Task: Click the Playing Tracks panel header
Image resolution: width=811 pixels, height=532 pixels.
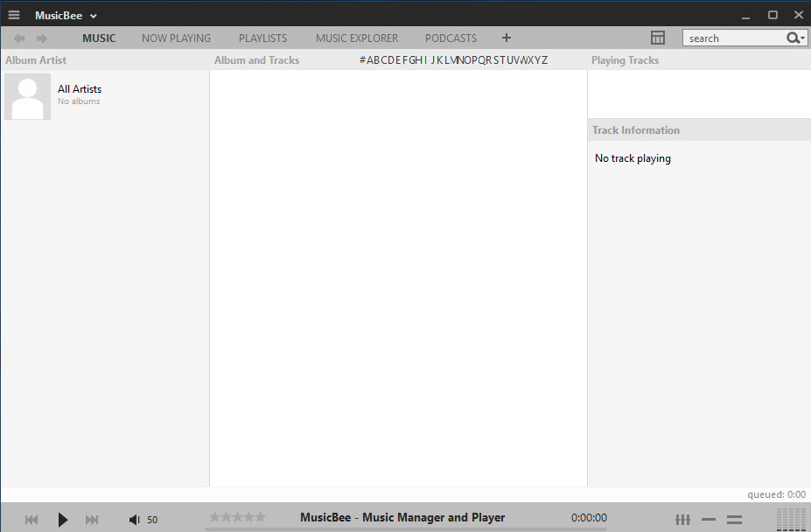Action: (x=625, y=60)
